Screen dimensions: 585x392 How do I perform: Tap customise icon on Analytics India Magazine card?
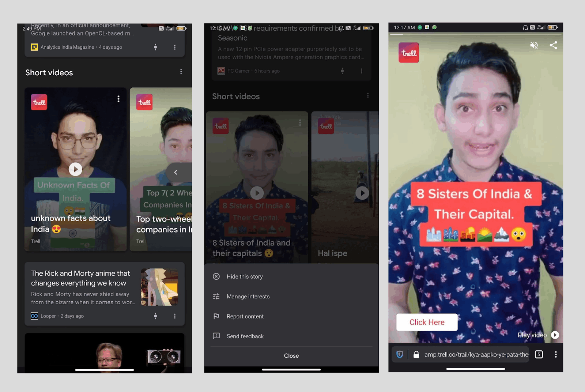(155, 47)
